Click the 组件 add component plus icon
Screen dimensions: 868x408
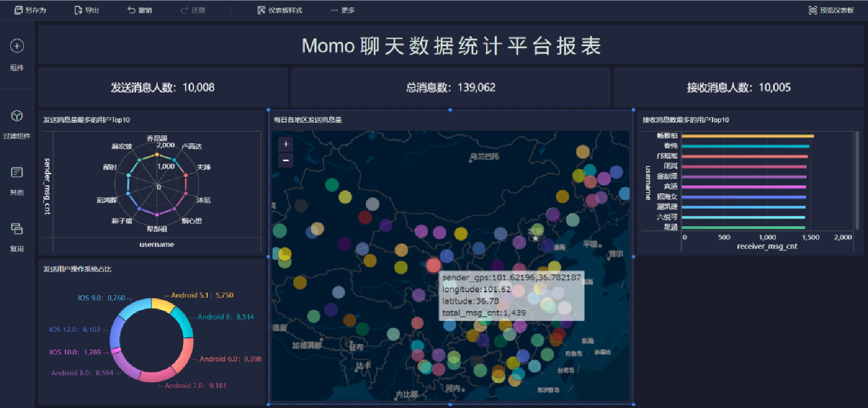pyautogui.click(x=17, y=46)
